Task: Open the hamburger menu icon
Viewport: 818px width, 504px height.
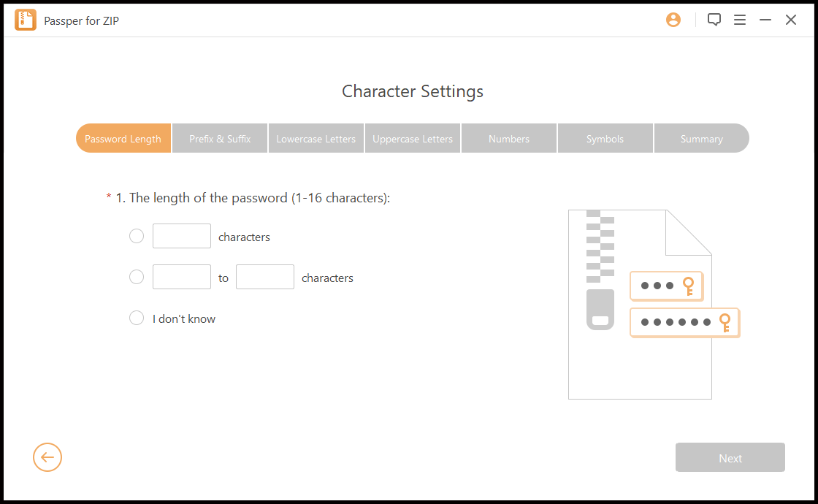Action: tap(739, 20)
